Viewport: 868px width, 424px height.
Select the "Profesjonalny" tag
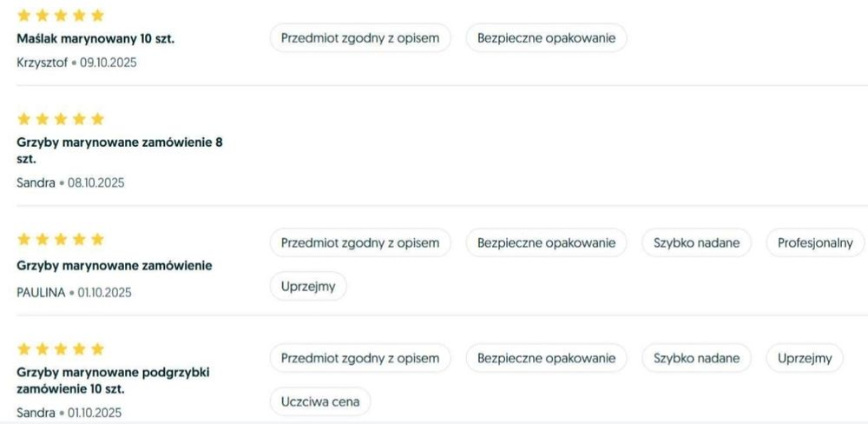point(815,243)
